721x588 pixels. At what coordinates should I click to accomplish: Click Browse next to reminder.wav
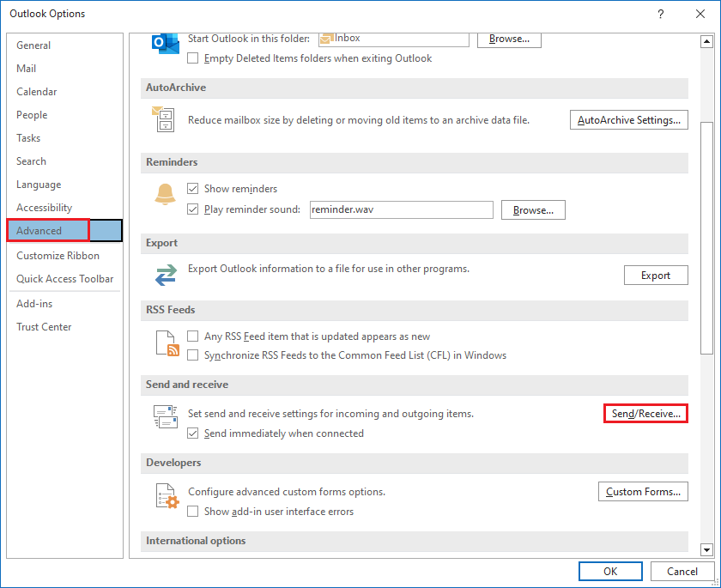533,210
